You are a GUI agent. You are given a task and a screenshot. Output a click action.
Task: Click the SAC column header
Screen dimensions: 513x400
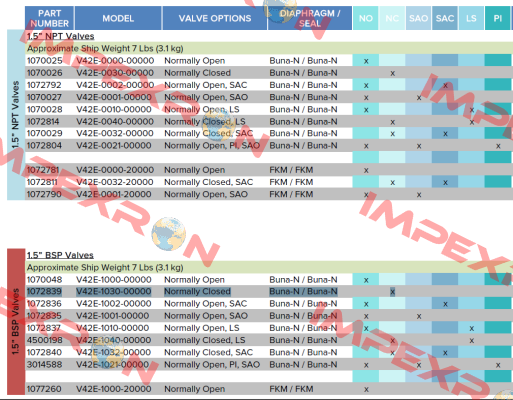point(445,18)
